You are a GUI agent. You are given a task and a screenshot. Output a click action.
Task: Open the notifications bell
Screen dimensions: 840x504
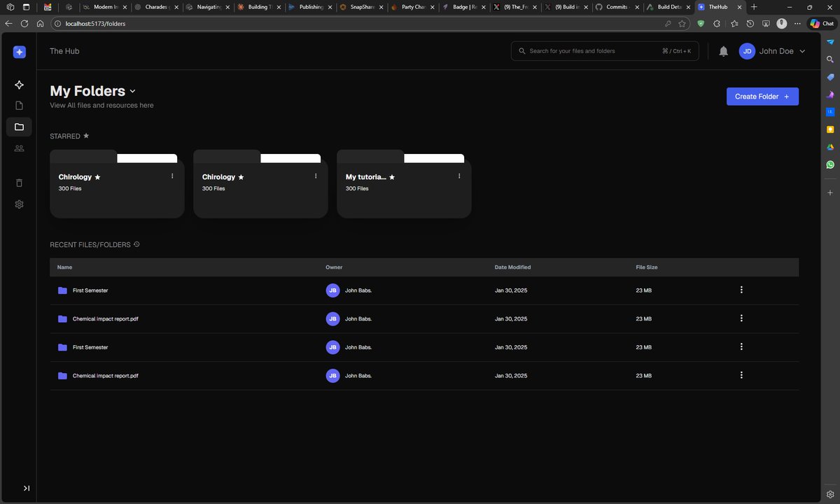(x=724, y=51)
